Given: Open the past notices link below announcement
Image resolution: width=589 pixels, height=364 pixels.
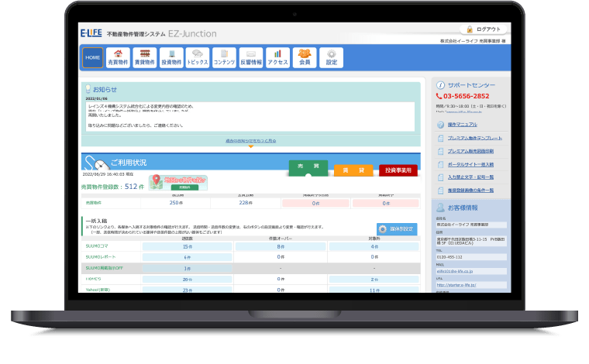Looking at the screenshot, I should point(251,141).
